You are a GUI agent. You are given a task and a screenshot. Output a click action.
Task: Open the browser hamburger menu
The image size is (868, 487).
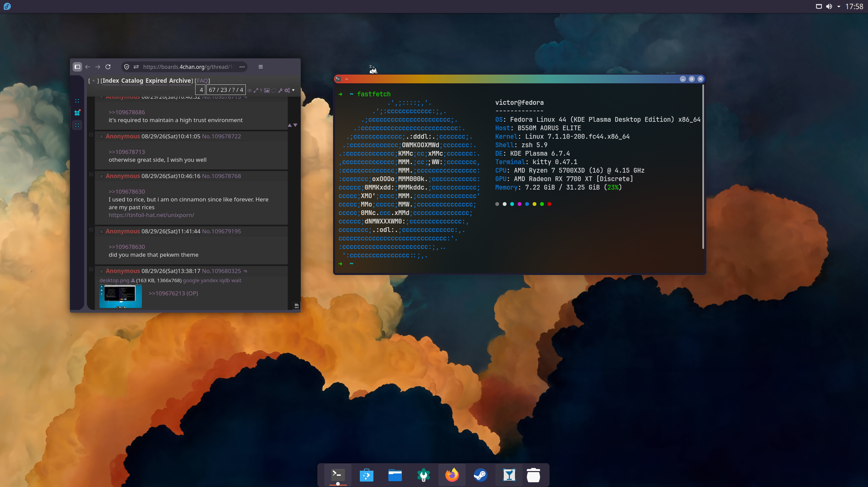(x=261, y=67)
